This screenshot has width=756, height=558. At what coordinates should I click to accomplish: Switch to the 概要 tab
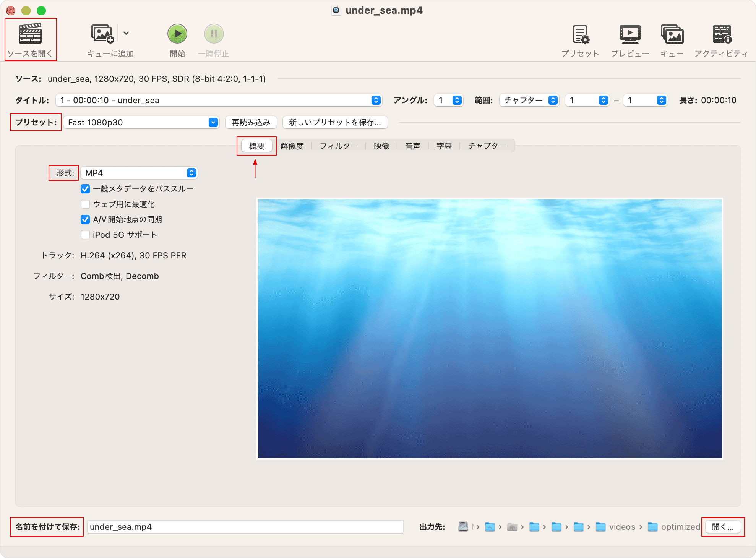[257, 146]
